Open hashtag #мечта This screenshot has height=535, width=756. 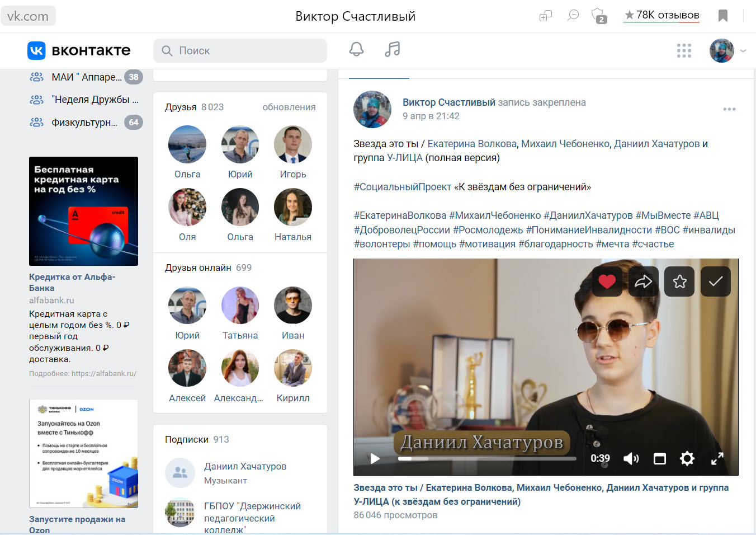(x=612, y=244)
